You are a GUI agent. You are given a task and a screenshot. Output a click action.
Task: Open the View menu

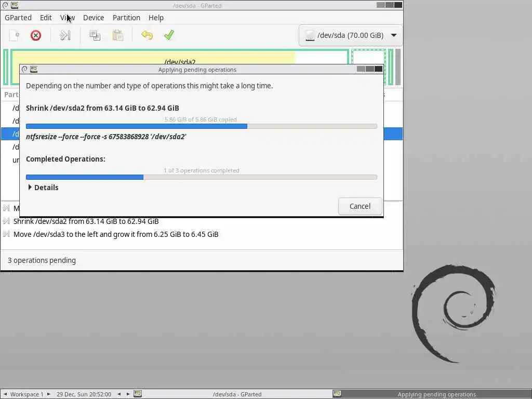68,18
